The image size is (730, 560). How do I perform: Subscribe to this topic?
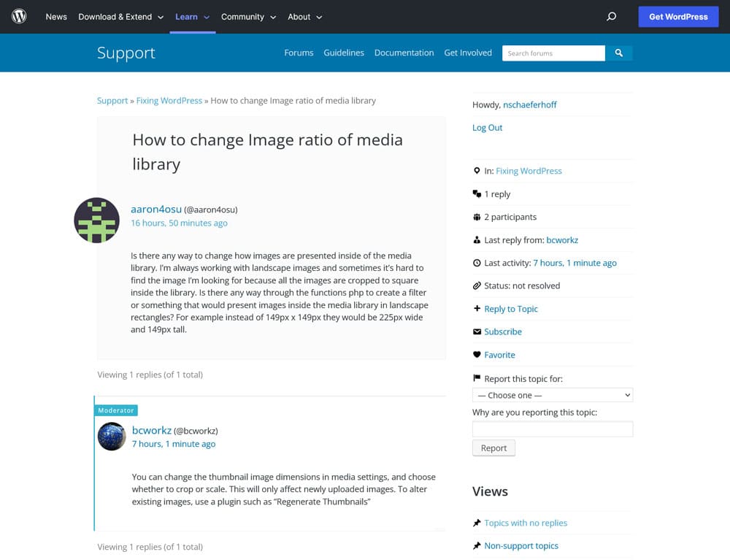(x=503, y=331)
